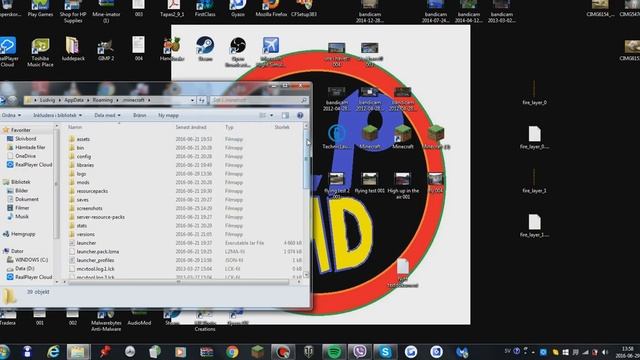Click Ludvig in the address path
Viewport: 640px width, 360px height.
[47, 100]
